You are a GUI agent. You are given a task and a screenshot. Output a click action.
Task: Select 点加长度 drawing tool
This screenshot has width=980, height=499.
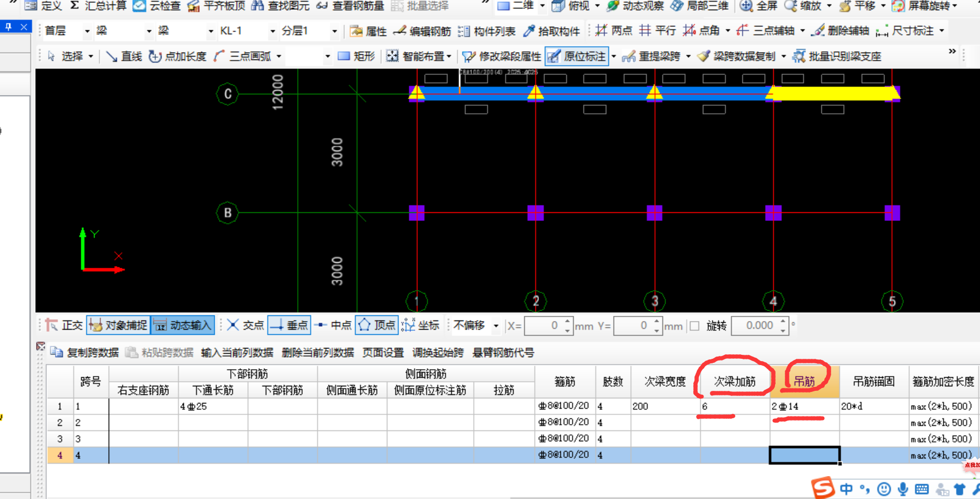click(177, 56)
